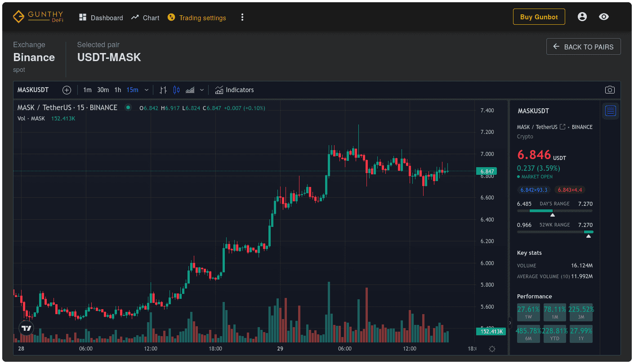Toggle the details list panel button
The image size is (634, 364).
click(x=610, y=111)
